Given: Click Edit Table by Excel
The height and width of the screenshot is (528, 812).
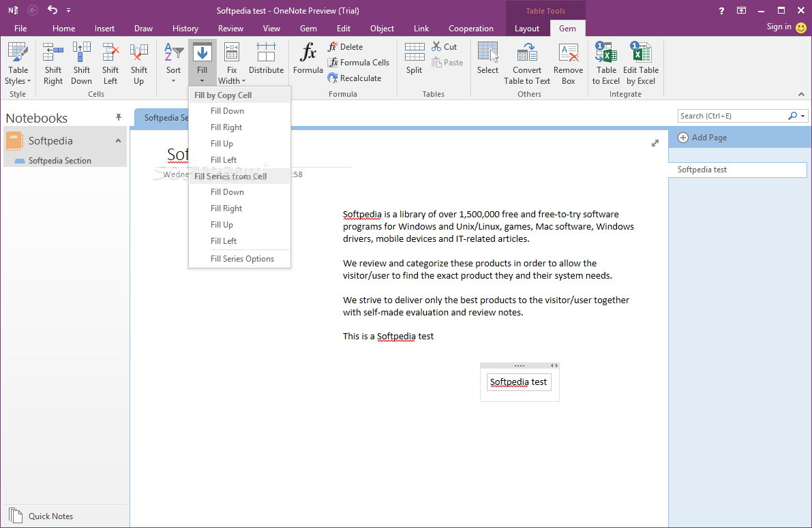Looking at the screenshot, I should [x=641, y=63].
